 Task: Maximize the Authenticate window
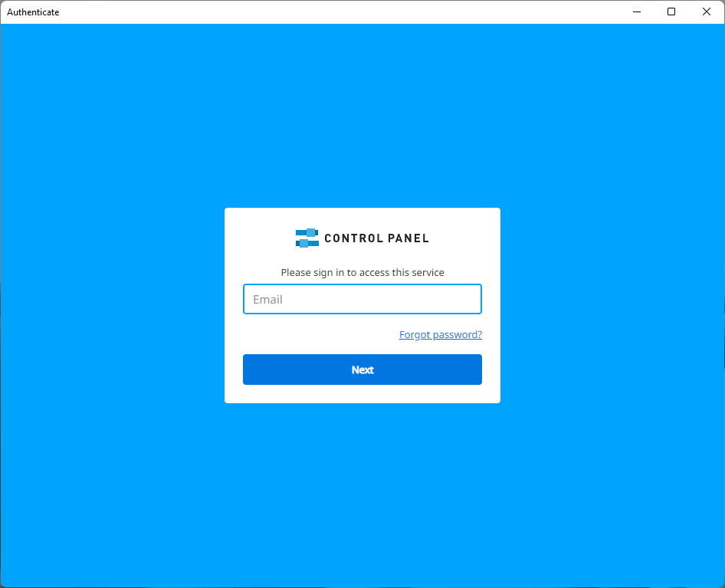coord(671,12)
